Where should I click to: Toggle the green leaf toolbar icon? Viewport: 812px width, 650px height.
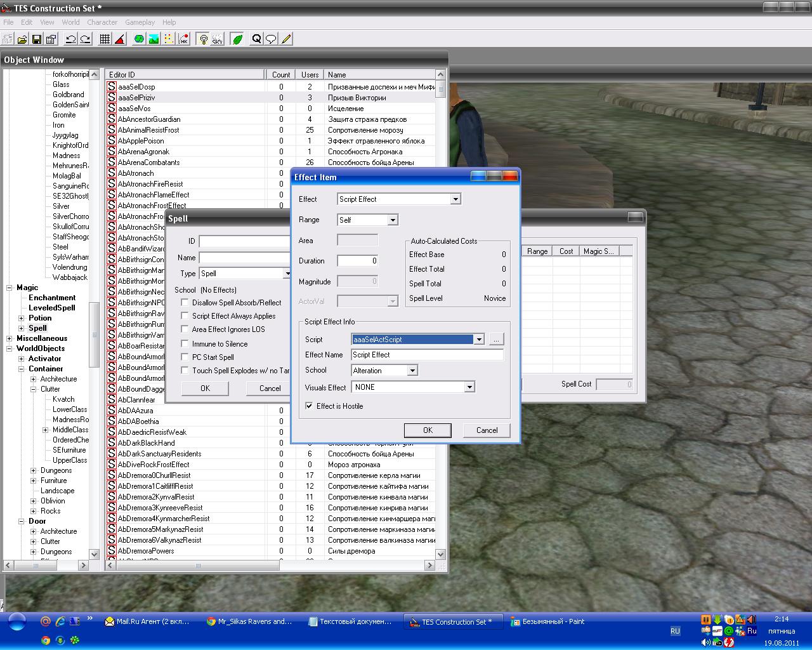[x=237, y=39]
